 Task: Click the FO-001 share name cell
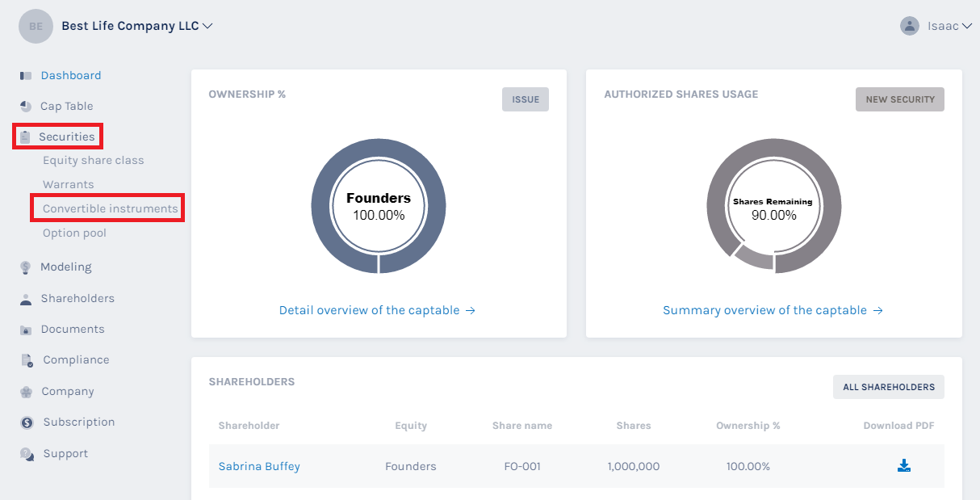coord(522,466)
